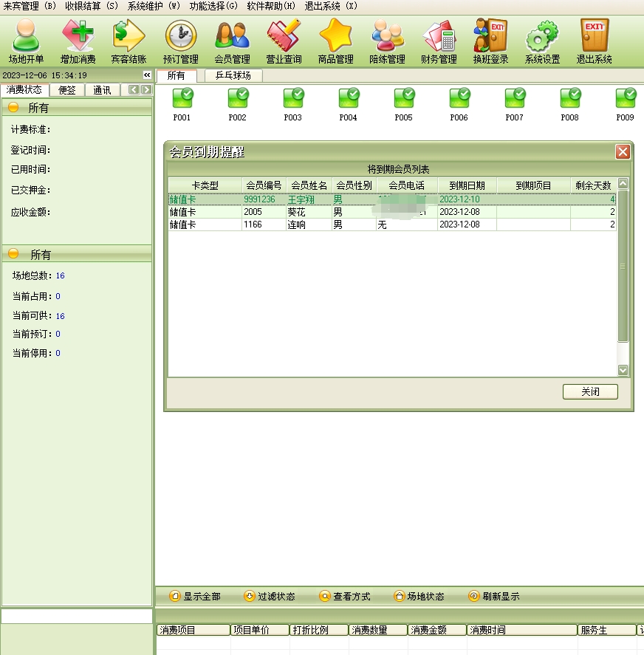
Task: Switch to the 乒乓球场 tab
Action: coord(233,75)
